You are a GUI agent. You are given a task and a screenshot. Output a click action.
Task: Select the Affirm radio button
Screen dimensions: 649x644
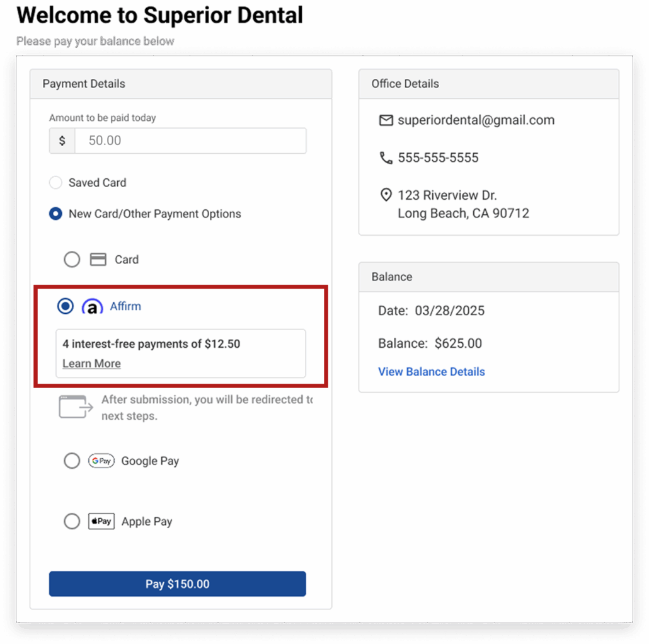66,306
